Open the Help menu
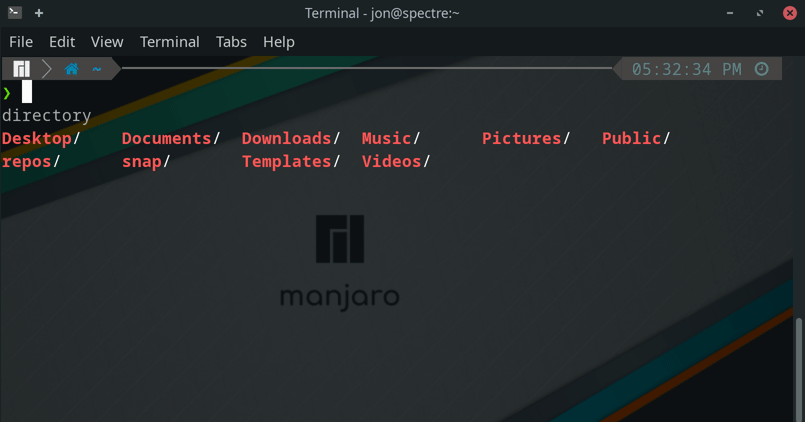Image resolution: width=805 pixels, height=422 pixels. coord(279,42)
